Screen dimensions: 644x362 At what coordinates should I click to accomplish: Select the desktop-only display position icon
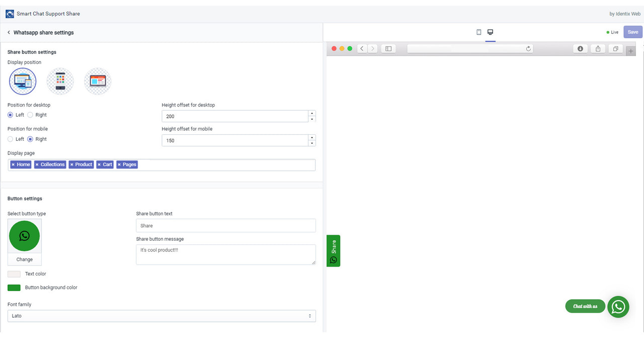[97, 80]
